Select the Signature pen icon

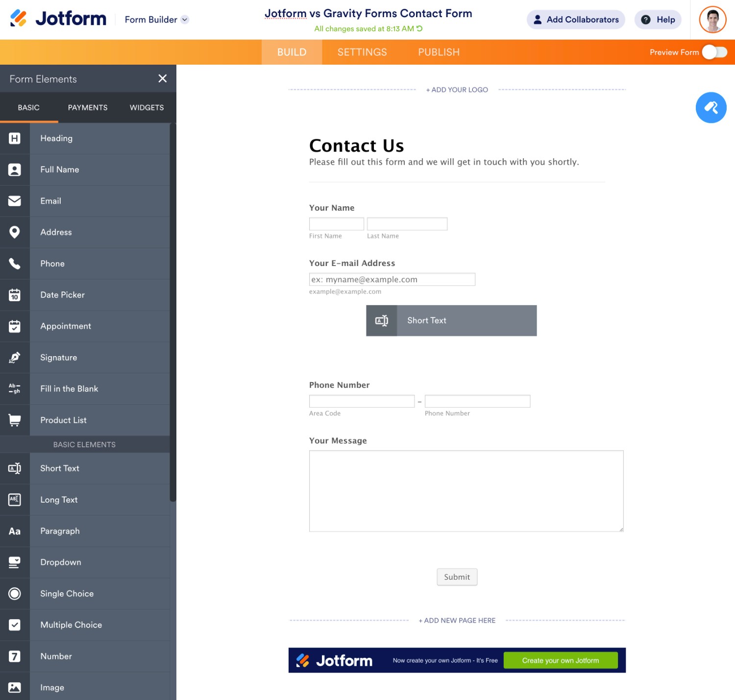pyautogui.click(x=15, y=358)
